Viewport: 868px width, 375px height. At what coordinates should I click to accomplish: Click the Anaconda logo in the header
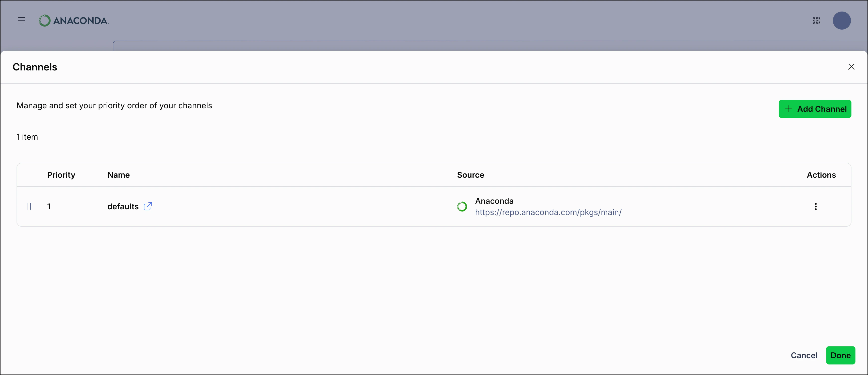74,20
